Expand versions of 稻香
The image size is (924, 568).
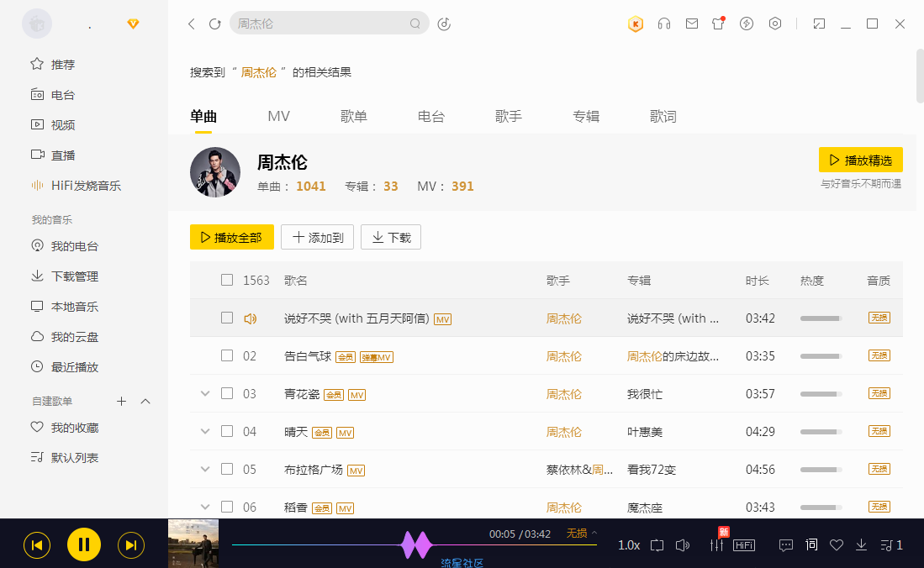[x=205, y=507]
